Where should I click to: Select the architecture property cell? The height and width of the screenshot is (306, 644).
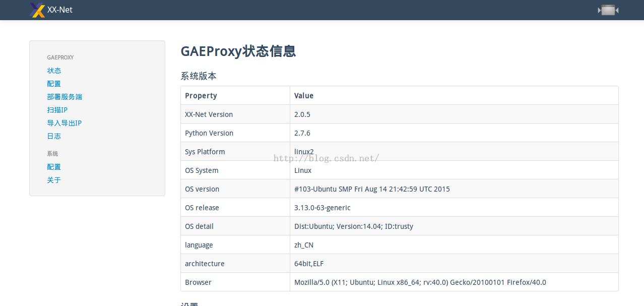(x=235, y=264)
